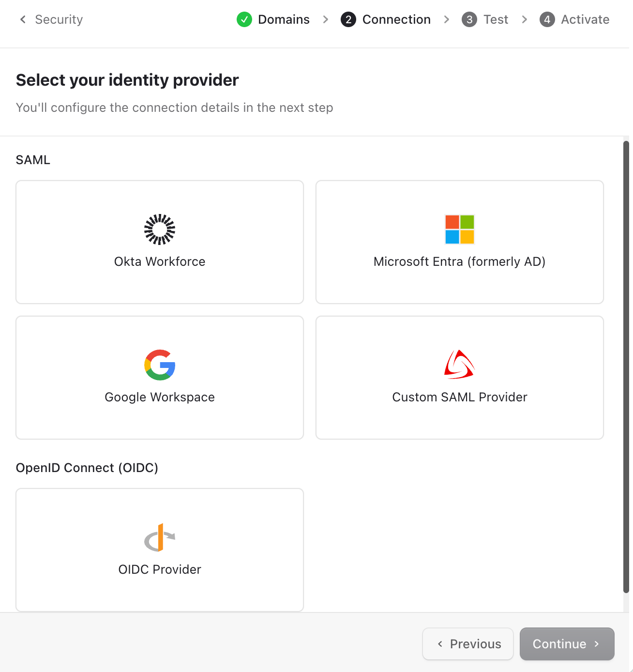This screenshot has height=672, width=633.
Task: Click the Select your identity provider heading
Action: pyautogui.click(x=127, y=80)
